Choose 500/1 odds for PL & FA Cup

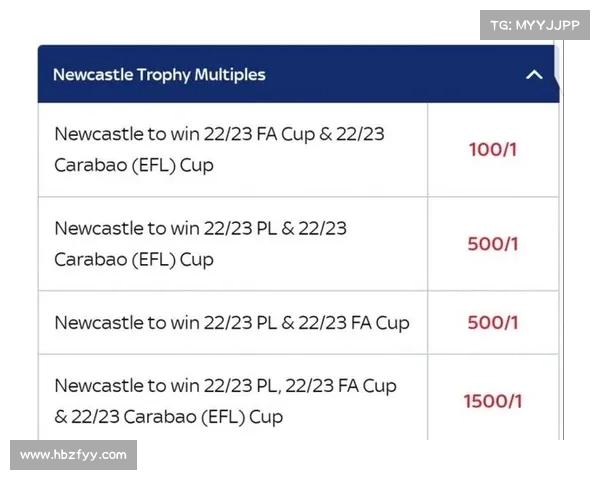[493, 323]
